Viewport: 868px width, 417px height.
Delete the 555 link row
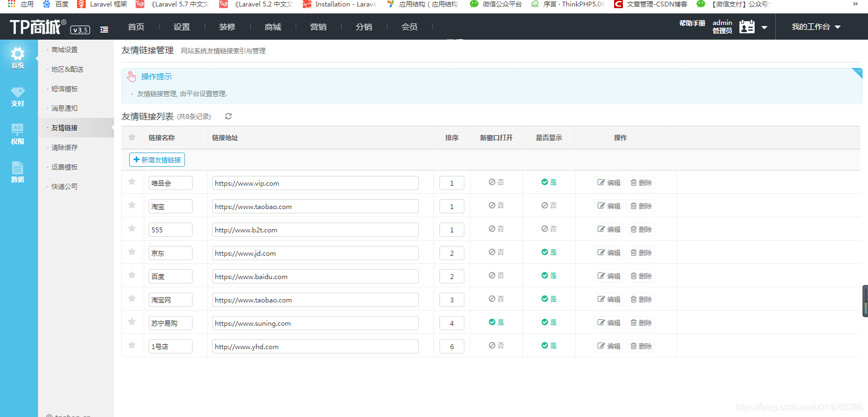point(641,230)
